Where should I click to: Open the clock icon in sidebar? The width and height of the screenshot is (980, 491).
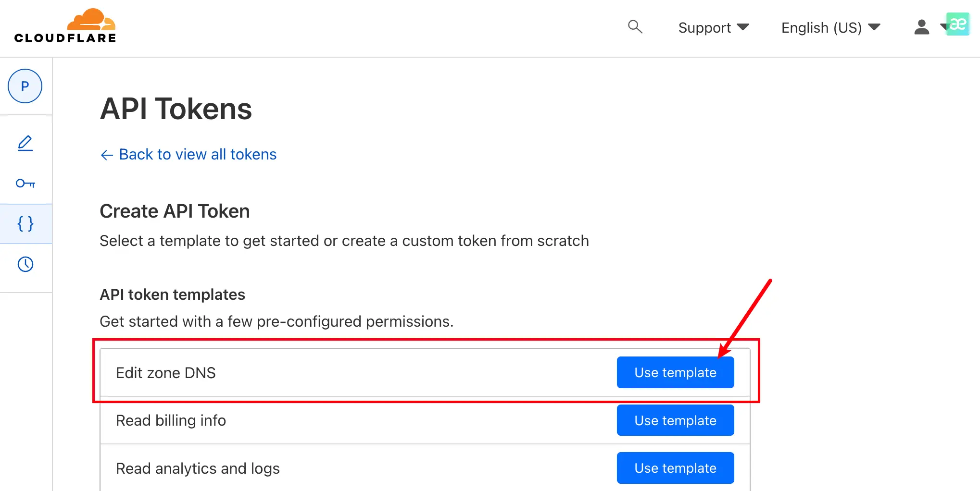[25, 264]
